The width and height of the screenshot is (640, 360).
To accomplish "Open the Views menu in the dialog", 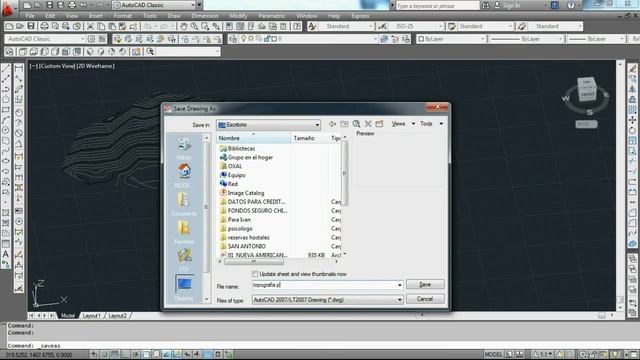I will pyautogui.click(x=402, y=124).
